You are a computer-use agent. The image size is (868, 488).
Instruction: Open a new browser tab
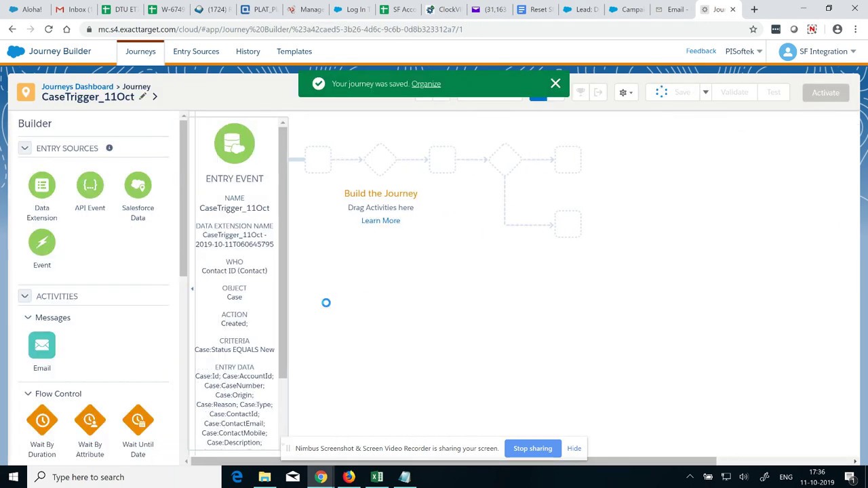(754, 9)
